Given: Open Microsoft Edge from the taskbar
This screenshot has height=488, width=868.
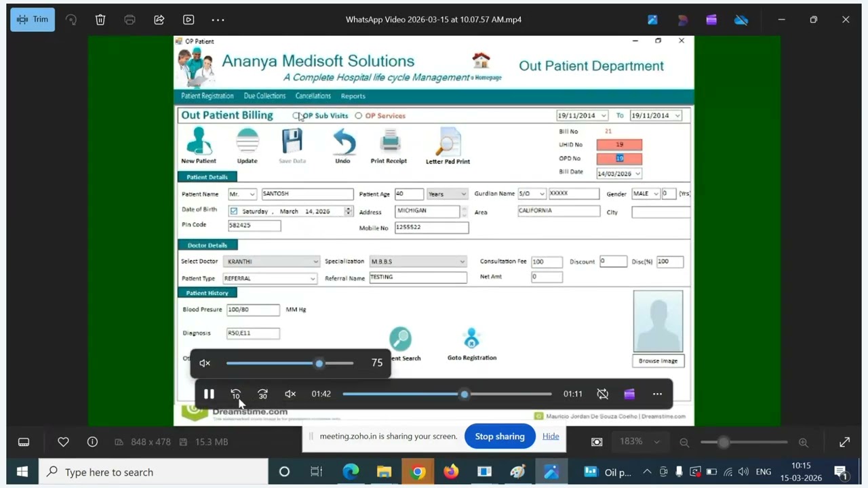Looking at the screenshot, I should (x=351, y=472).
